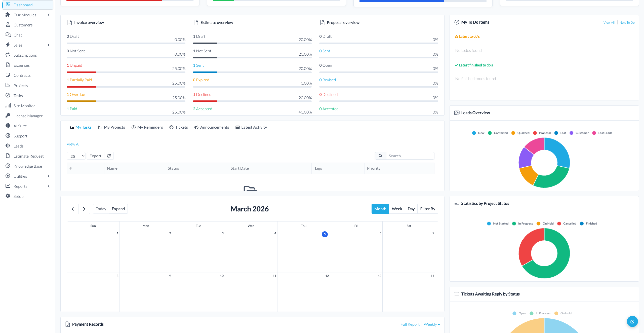Toggle Lost Leads legend item
The width and height of the screenshot is (644, 333).
602,133
